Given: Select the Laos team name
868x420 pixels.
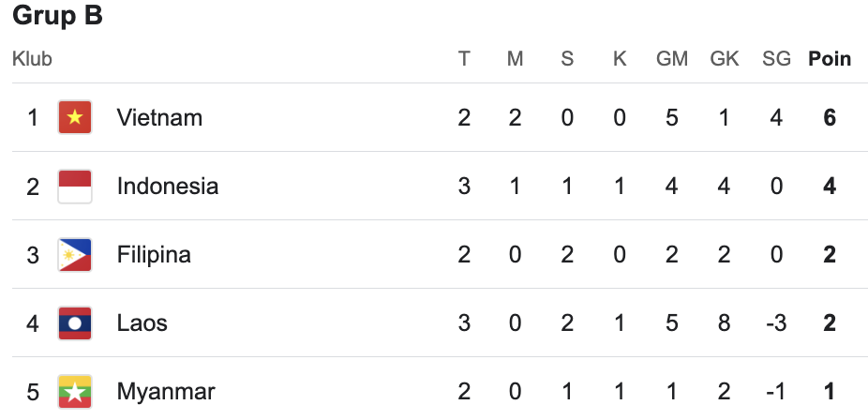Looking at the screenshot, I should tap(142, 323).
